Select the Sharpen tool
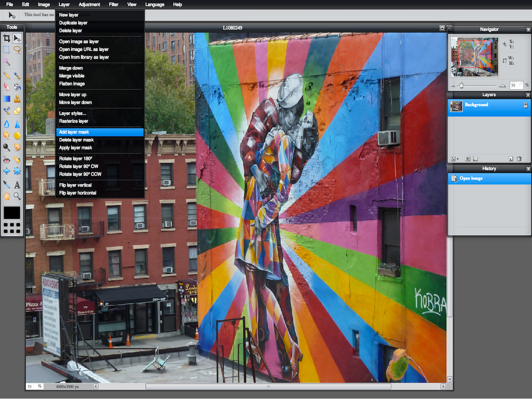The image size is (532, 399). tap(17, 124)
